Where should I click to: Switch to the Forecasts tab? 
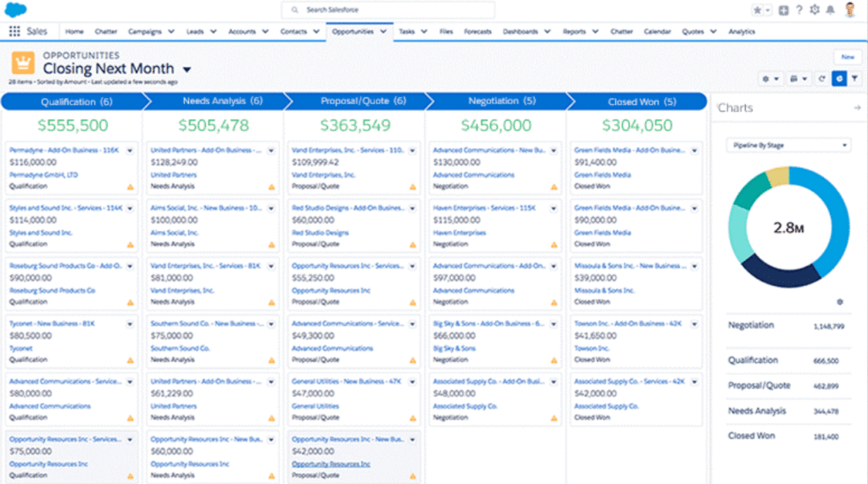(478, 31)
